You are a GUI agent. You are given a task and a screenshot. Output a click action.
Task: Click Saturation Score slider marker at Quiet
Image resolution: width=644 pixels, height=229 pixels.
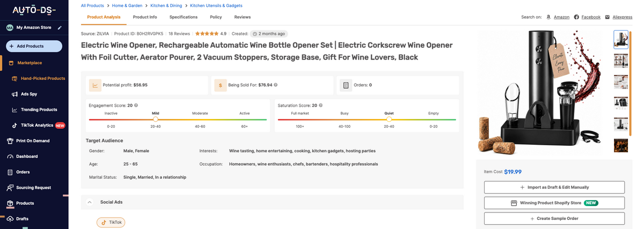(x=389, y=120)
